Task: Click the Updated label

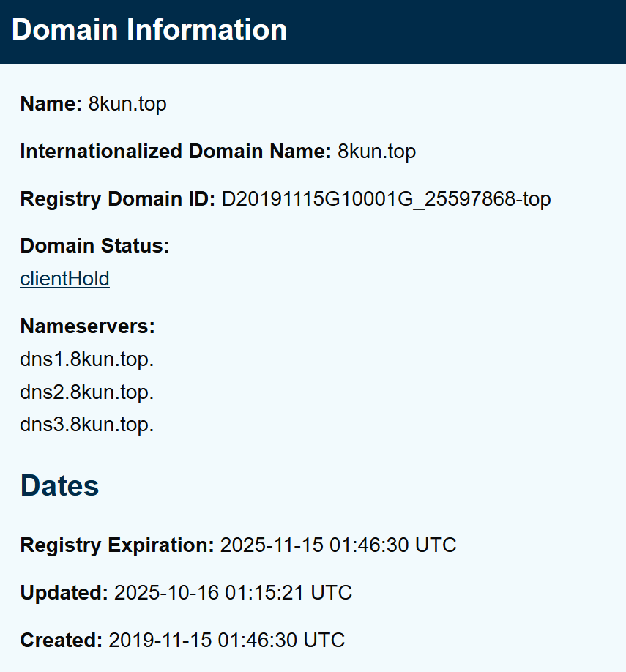Action: coord(64,593)
